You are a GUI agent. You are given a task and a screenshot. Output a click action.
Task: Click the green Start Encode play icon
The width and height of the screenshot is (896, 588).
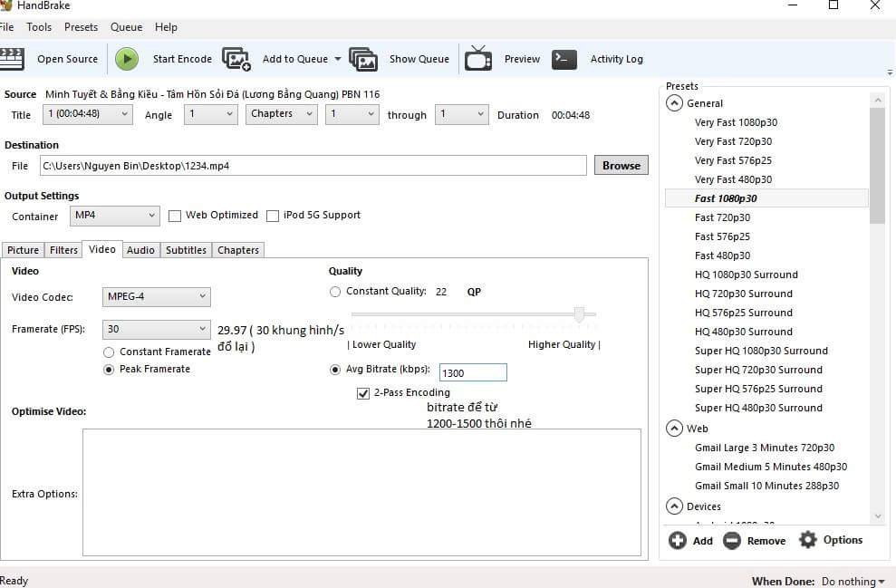pyautogui.click(x=127, y=59)
